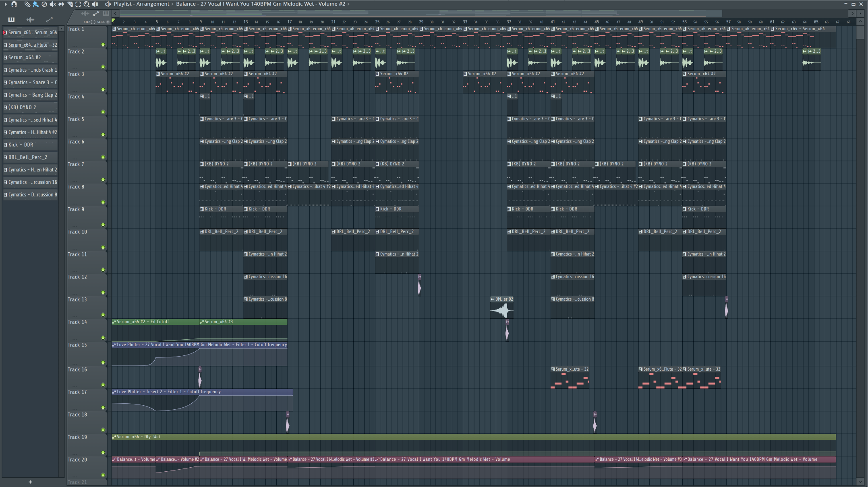The image size is (868, 487).
Task: Show the automation clips picker tab
Action: (49, 19)
